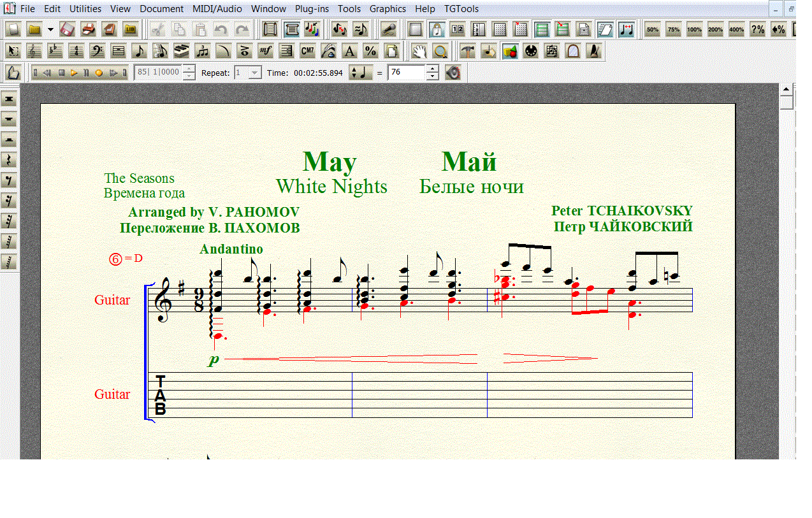This screenshot has width=812, height=518.
Task: Activate the Hand Grabber tool
Action: coord(418,52)
